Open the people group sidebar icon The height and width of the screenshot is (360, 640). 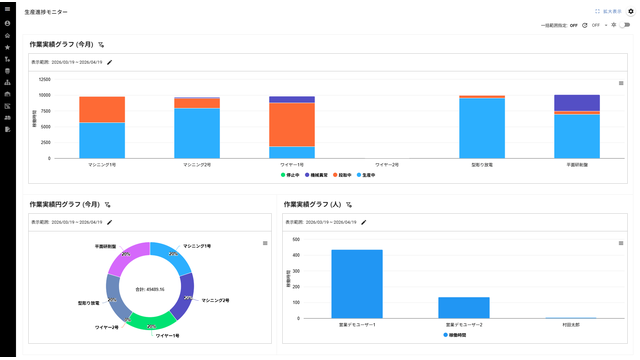tap(7, 118)
